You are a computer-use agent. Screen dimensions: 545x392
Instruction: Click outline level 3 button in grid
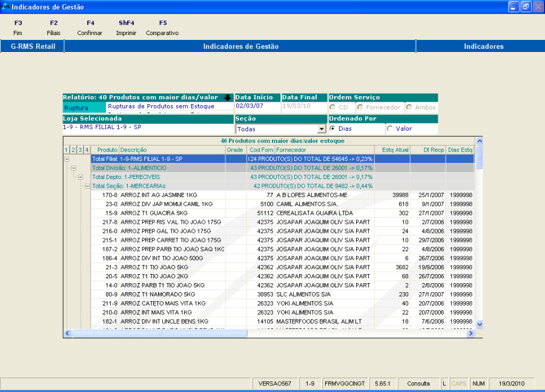[x=80, y=150]
